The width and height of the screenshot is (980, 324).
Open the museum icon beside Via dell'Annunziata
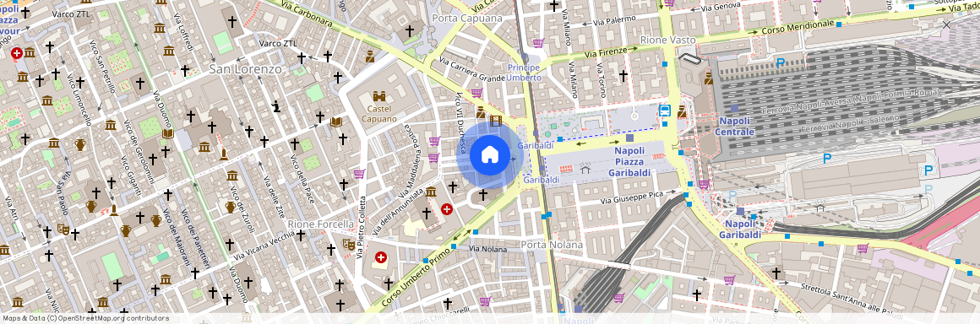[431, 192]
